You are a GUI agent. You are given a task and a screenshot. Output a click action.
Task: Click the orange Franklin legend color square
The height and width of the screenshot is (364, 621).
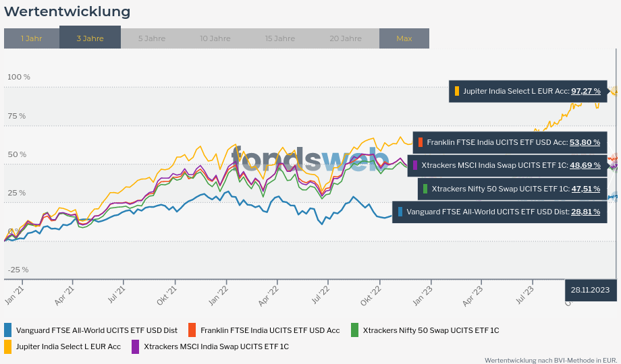click(192, 330)
